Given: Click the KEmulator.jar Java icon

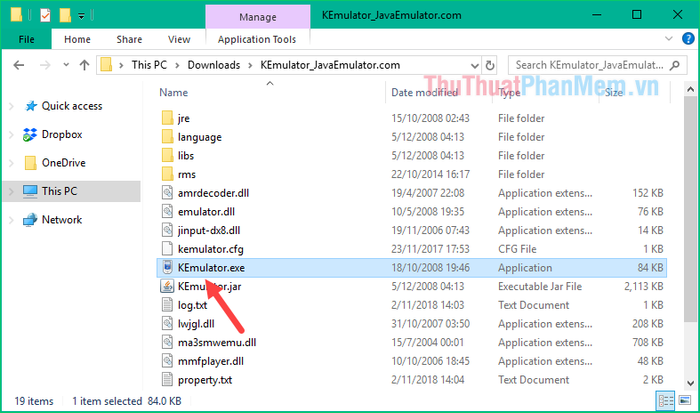Looking at the screenshot, I should click(167, 286).
